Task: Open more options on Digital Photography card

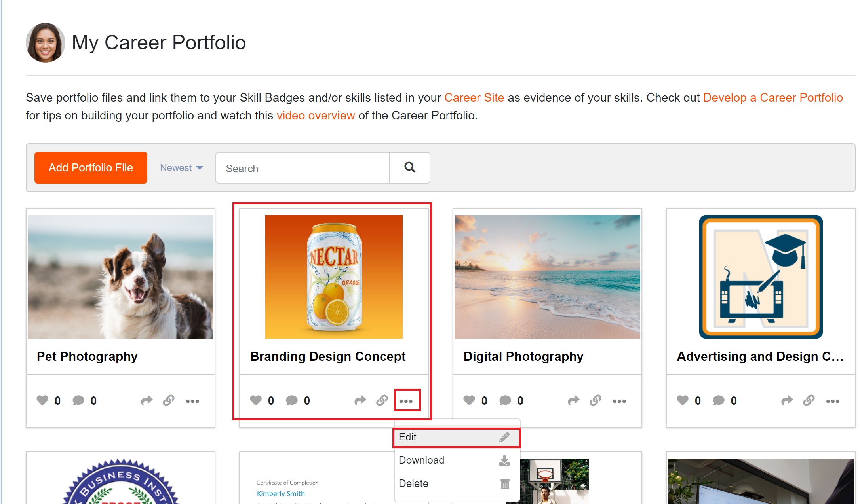Action: (x=619, y=401)
